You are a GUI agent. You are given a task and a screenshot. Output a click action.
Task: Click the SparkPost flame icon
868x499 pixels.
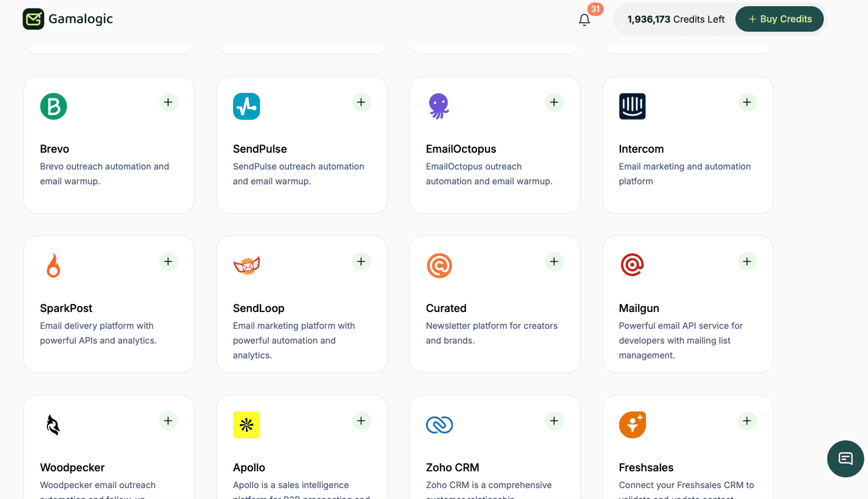pos(53,265)
